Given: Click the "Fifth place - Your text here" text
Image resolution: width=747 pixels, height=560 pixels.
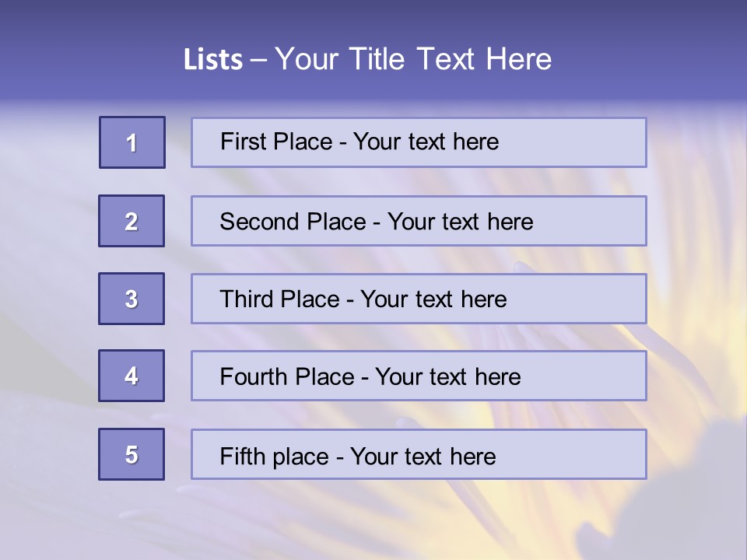Looking at the screenshot, I should (357, 456).
